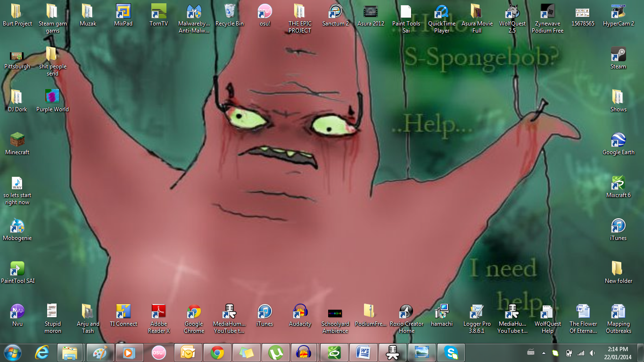Image resolution: width=644 pixels, height=362 pixels.
Task: Open the New folder icon
Action: pyautogui.click(x=619, y=273)
